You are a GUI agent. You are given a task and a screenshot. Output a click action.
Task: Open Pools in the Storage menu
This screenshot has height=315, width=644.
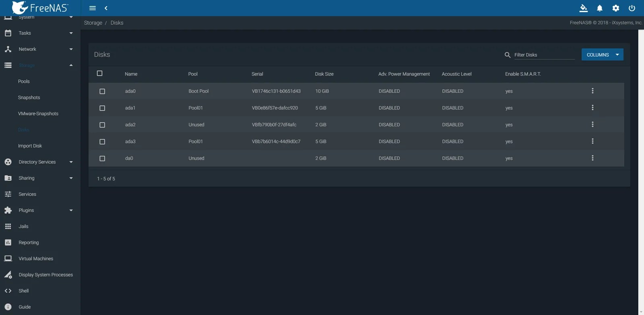(x=24, y=81)
